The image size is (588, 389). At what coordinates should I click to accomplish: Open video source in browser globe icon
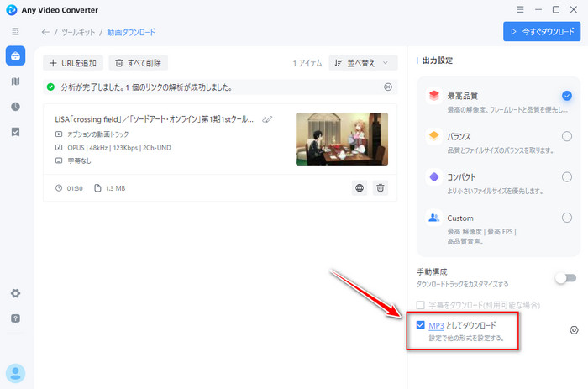coord(360,187)
